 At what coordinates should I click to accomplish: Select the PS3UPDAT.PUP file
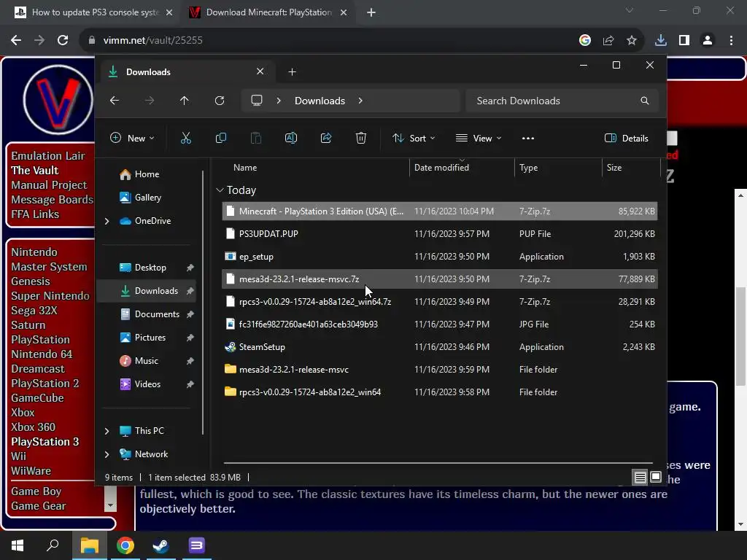coord(440,234)
